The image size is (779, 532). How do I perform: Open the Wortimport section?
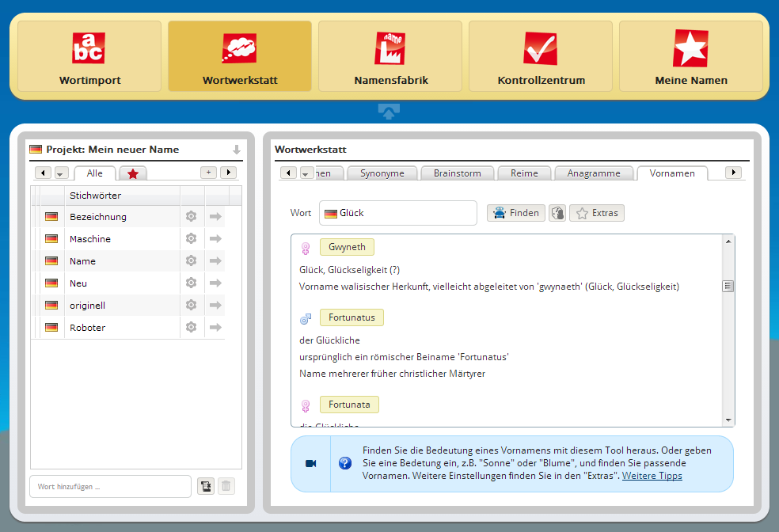tap(89, 56)
